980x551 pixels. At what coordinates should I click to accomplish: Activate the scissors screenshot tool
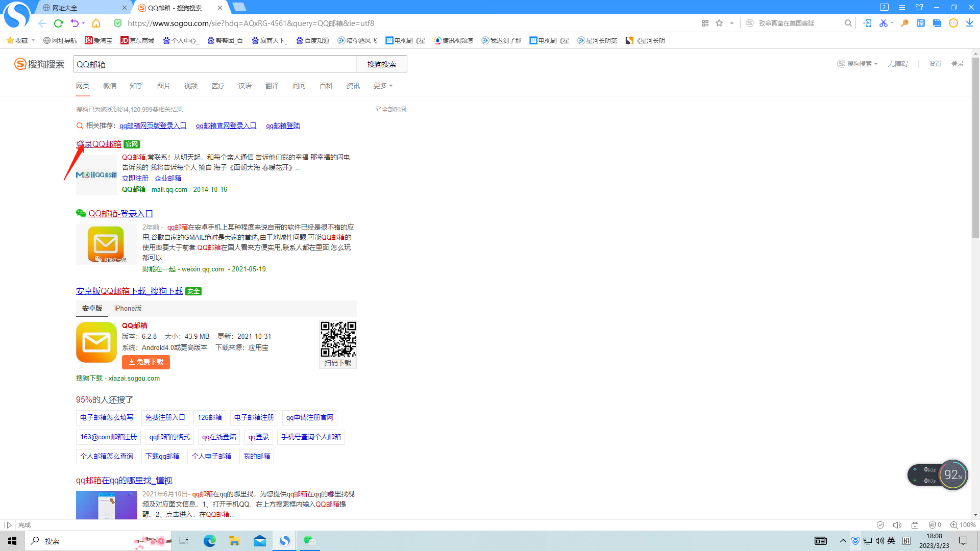click(x=883, y=23)
